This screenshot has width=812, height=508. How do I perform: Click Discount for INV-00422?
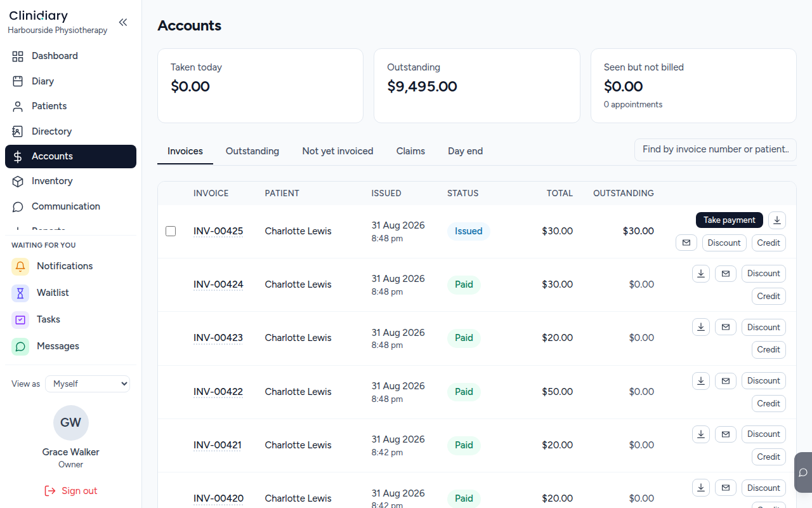[x=763, y=381]
